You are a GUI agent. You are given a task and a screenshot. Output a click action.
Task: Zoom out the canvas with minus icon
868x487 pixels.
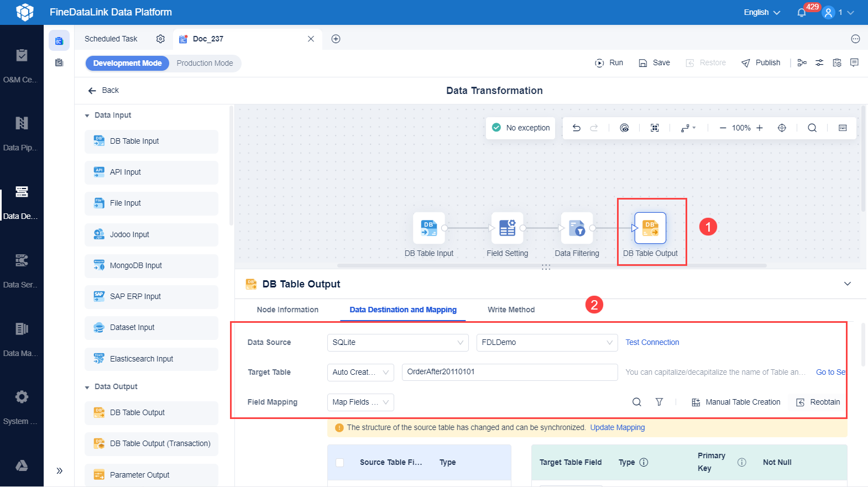point(723,128)
